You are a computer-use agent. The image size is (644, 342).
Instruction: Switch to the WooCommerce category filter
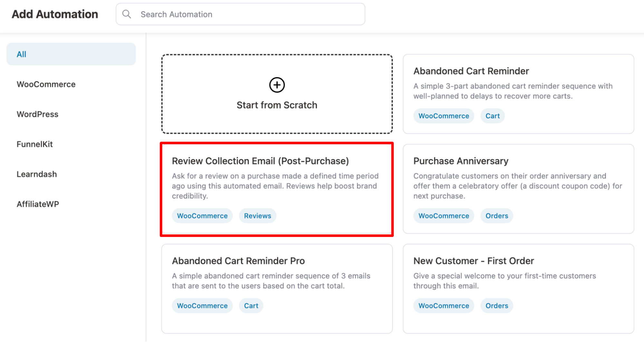47,84
